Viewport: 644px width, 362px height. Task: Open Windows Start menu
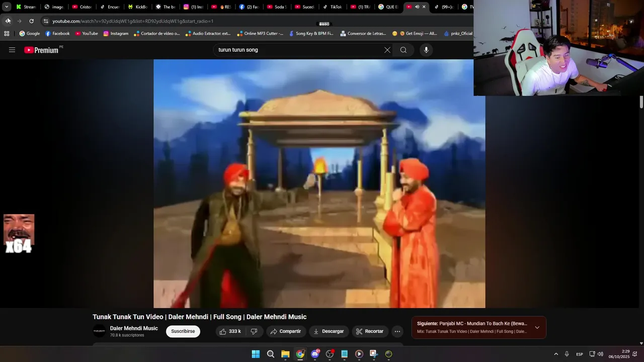point(256,354)
